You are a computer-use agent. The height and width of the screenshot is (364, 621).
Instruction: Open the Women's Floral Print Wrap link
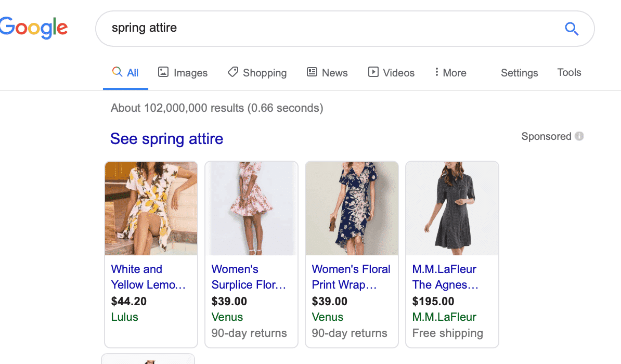pos(351,277)
